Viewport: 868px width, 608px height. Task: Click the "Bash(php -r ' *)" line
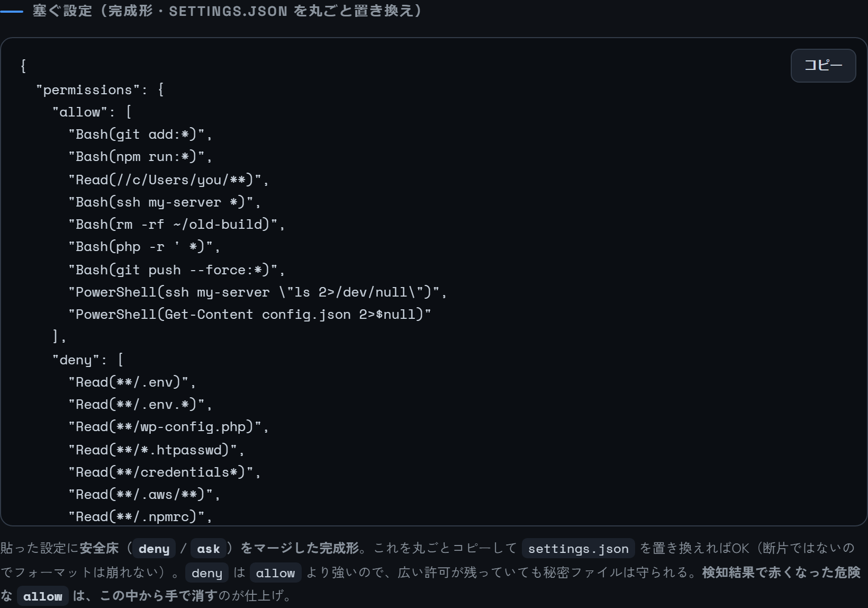(x=144, y=247)
